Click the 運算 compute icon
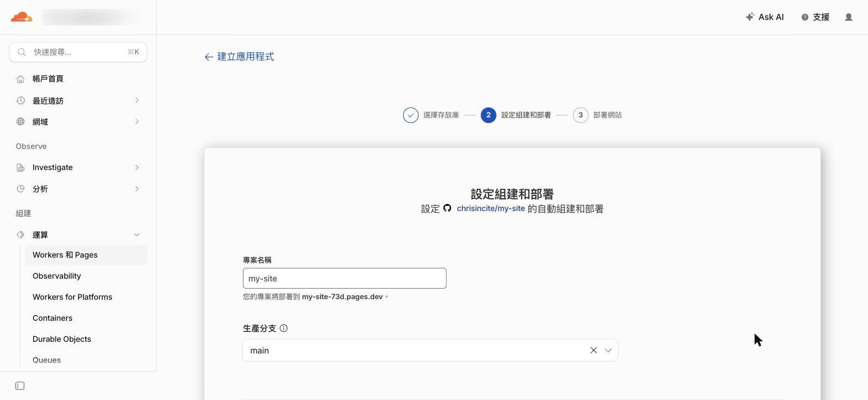 20,235
